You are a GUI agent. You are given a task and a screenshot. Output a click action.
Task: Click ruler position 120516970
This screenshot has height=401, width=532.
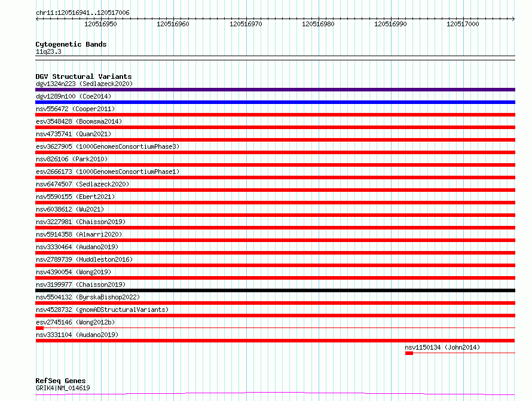point(246,24)
